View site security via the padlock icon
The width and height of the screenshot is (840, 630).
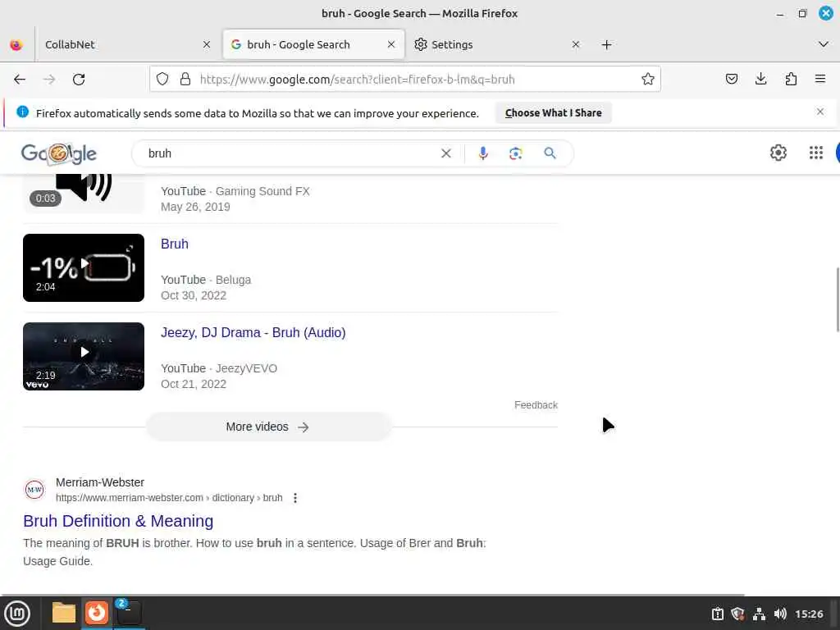click(x=185, y=80)
